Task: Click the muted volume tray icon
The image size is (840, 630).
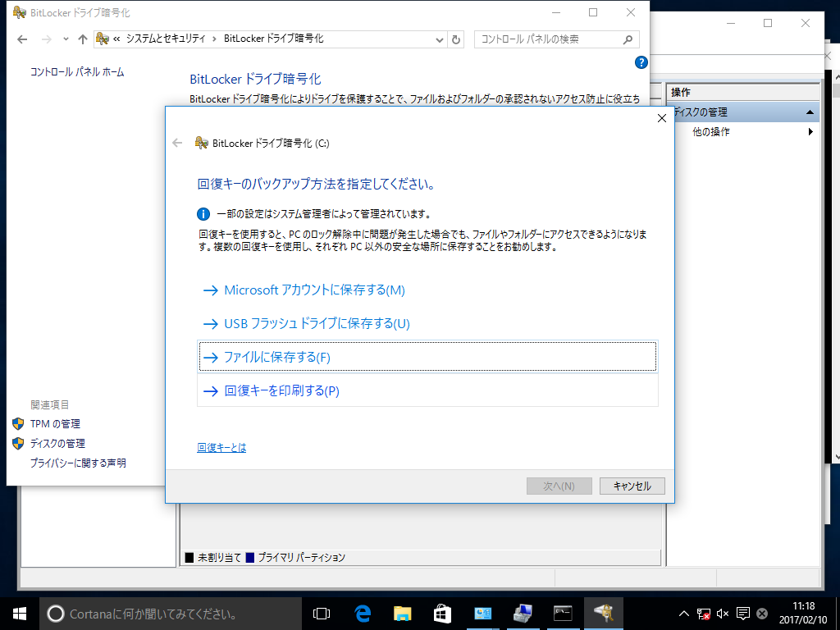Action: pos(723,614)
